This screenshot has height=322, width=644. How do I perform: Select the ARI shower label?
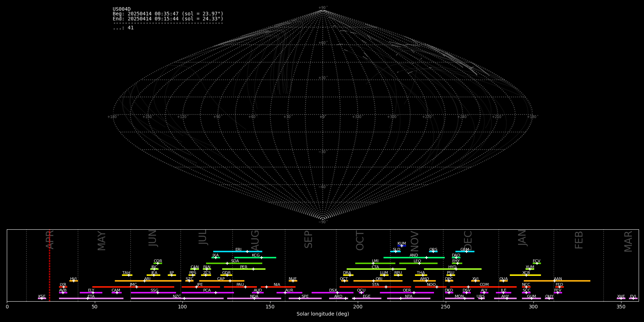(x=147, y=279)
